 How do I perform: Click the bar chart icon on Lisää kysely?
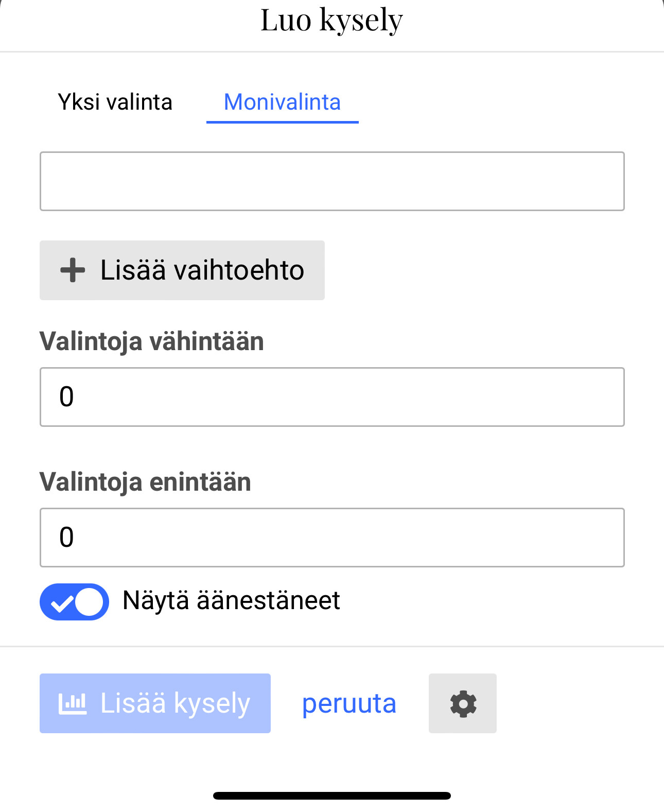coord(73,704)
